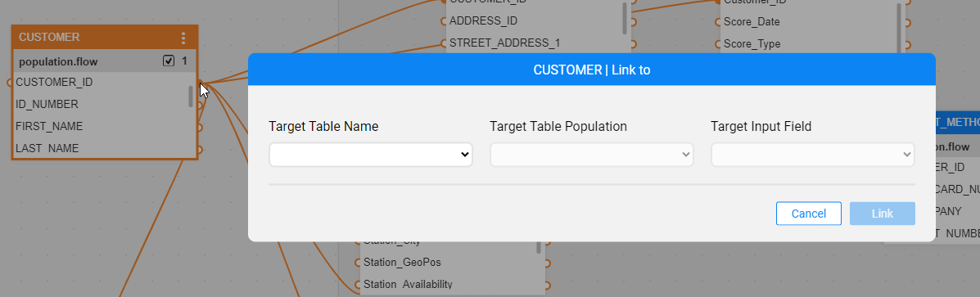980x297 pixels.
Task: Open the CUSTOMER table three-dot menu
Action: (x=183, y=38)
